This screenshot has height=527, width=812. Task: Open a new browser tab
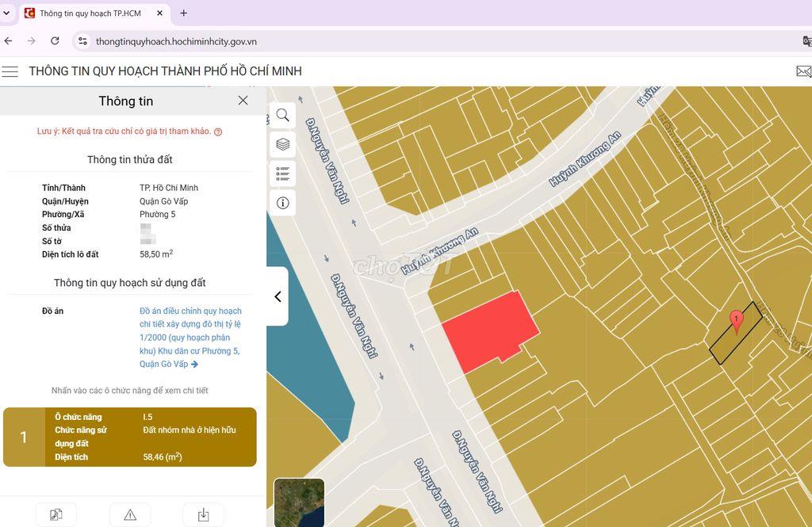pyautogui.click(x=183, y=13)
